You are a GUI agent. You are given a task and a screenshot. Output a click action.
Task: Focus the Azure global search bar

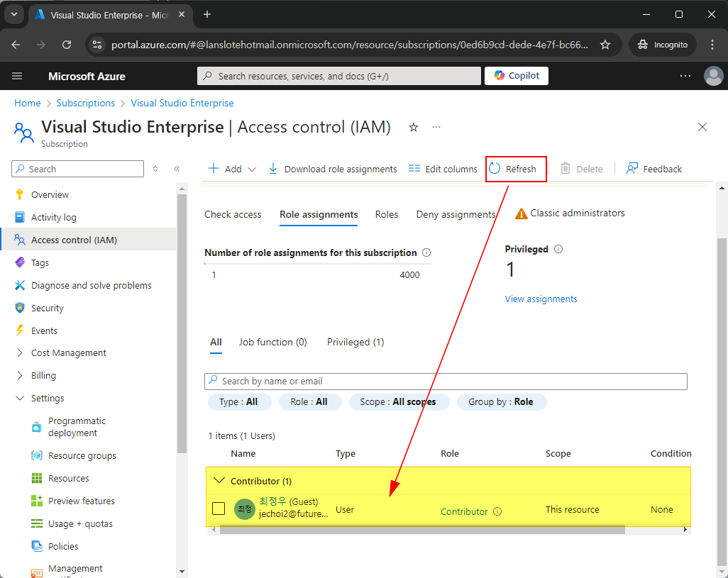point(339,76)
